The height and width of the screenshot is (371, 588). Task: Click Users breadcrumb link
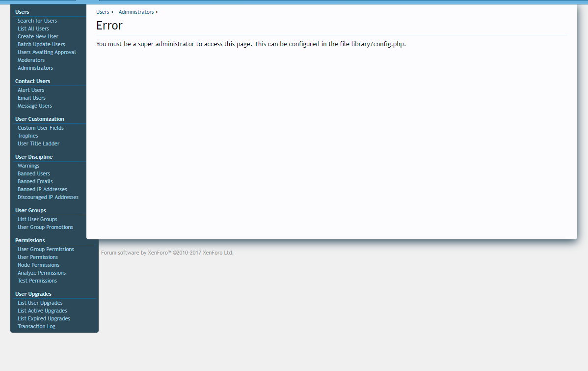103,12
